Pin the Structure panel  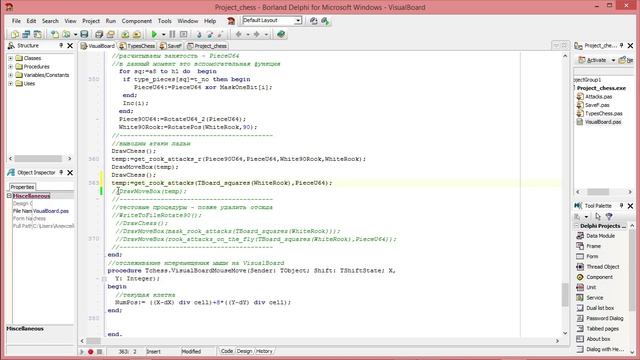point(61,45)
